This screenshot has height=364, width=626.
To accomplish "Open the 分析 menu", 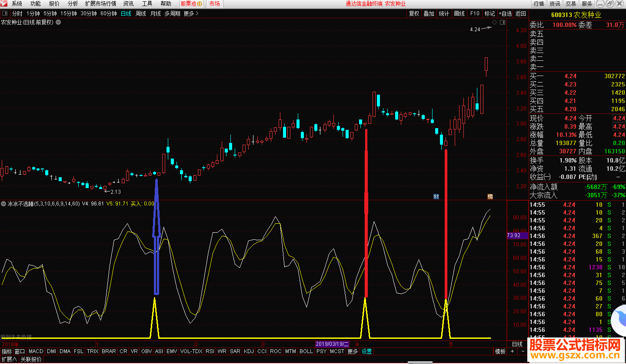I will click(73, 3).
